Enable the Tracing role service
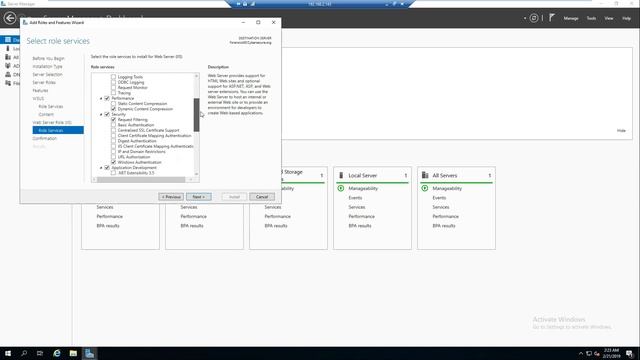This screenshot has height=360, width=640. click(113, 93)
